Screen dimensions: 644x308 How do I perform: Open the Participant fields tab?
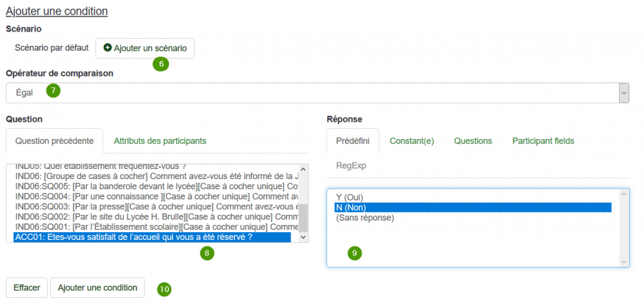543,141
